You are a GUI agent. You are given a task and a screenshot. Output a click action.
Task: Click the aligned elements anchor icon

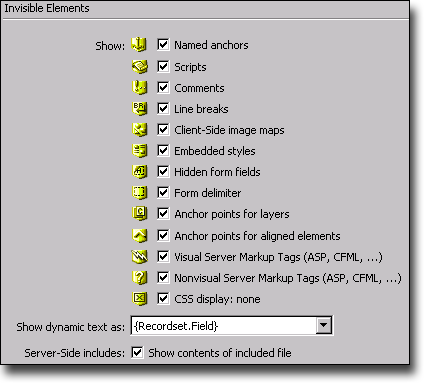tap(139, 235)
